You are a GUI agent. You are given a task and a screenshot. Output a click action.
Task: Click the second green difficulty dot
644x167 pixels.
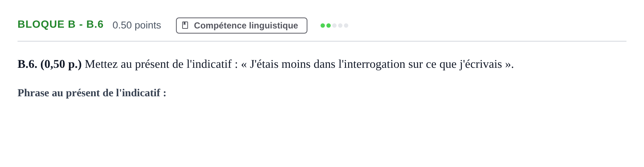tap(329, 26)
